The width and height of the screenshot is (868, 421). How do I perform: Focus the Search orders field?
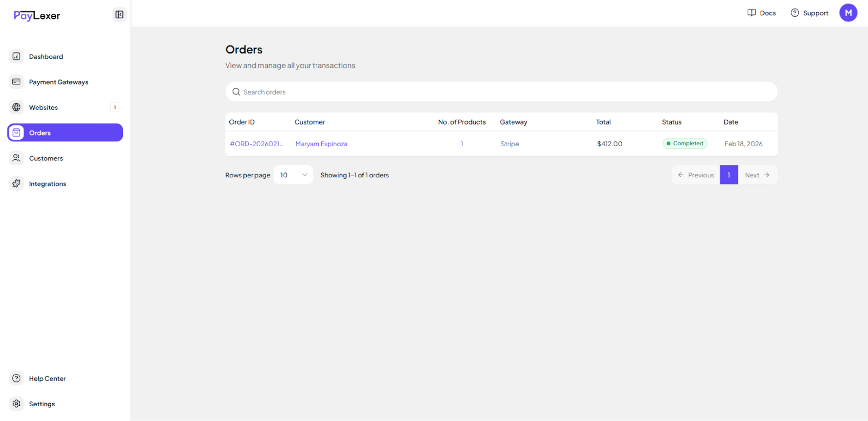click(501, 92)
